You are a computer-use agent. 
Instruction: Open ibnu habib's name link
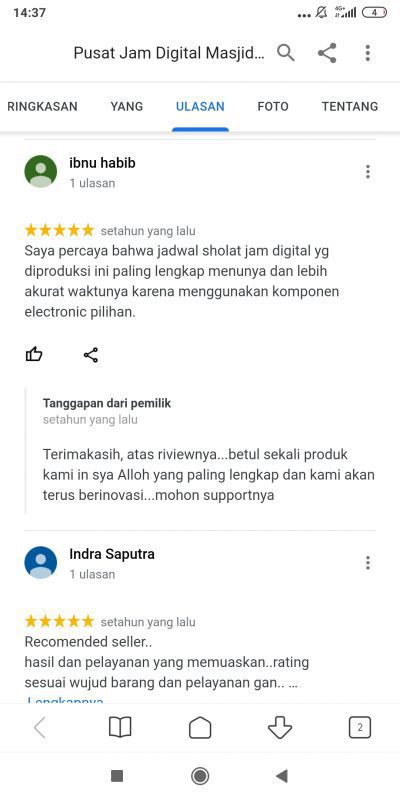tap(102, 163)
